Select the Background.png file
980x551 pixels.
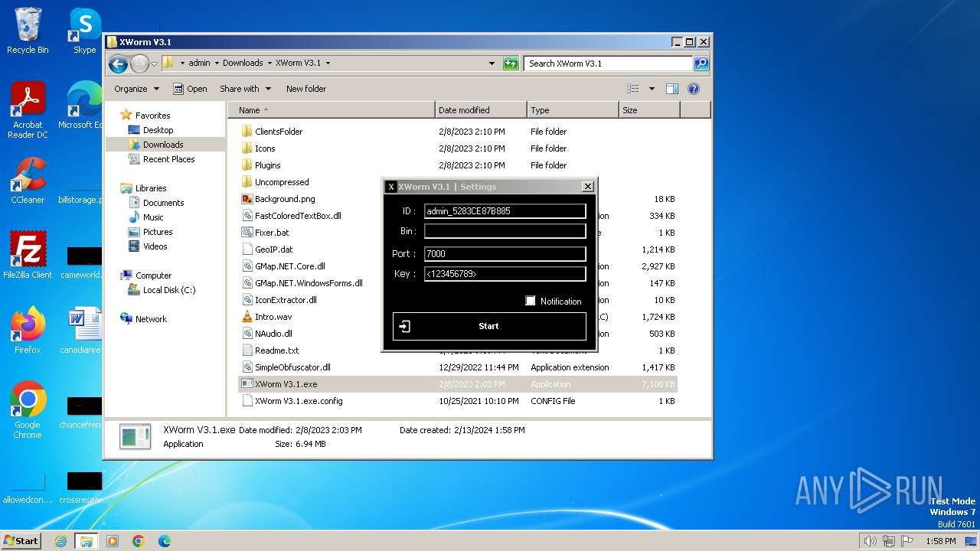pyautogui.click(x=285, y=199)
